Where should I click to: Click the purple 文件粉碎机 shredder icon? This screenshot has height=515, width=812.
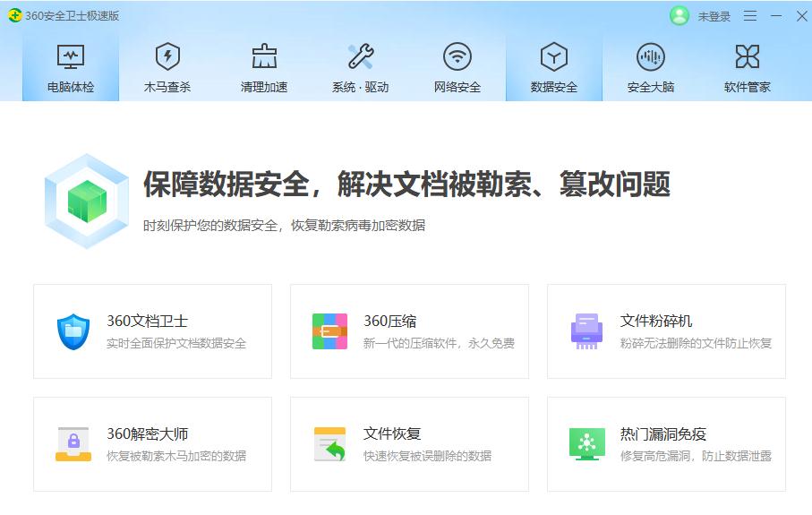click(x=586, y=331)
